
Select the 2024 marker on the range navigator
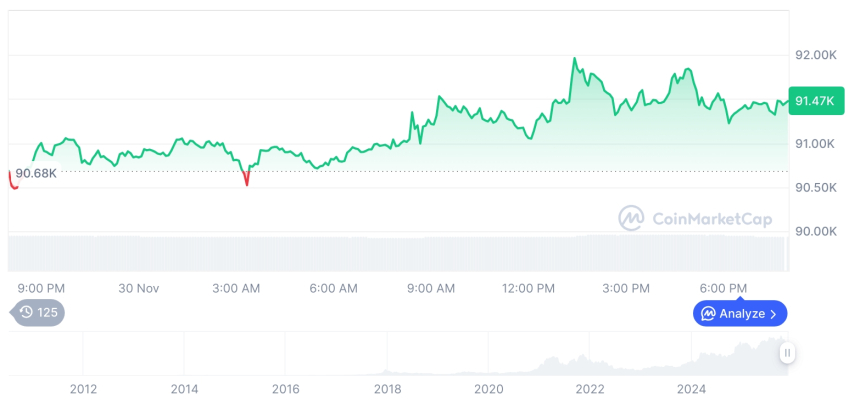point(692,389)
